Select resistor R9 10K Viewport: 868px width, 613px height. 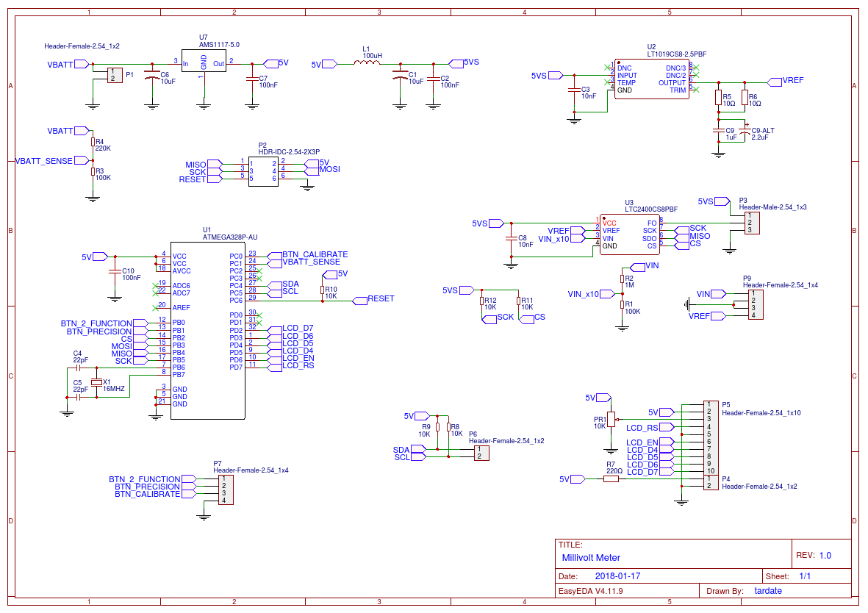[x=437, y=427]
